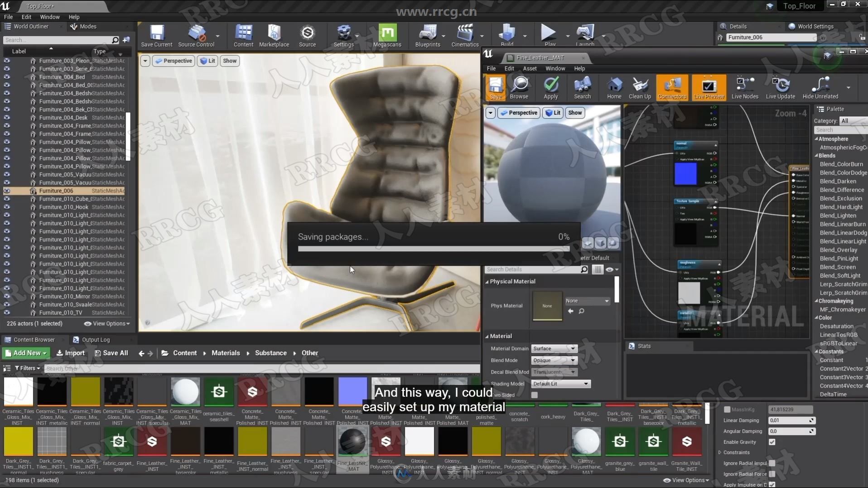Viewport: 868px width, 488px height.
Task: Toggle visibility of Furniture_010_Mirror in outliner
Action: pos(7,297)
